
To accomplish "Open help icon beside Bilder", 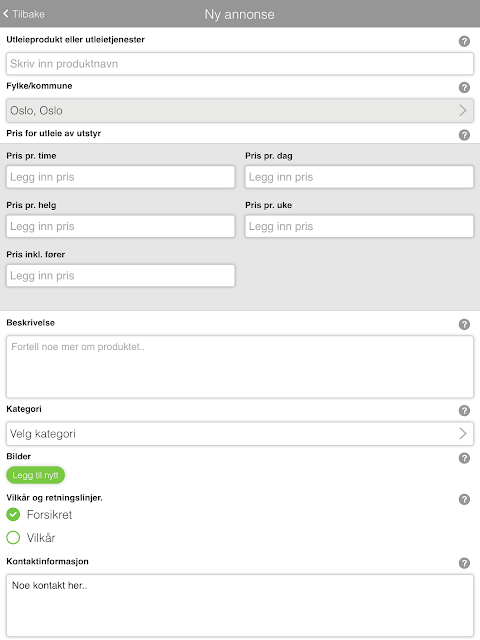I will (464, 458).
